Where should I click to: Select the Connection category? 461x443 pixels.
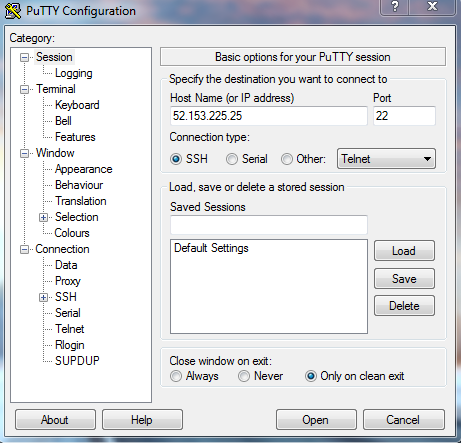tap(62, 249)
